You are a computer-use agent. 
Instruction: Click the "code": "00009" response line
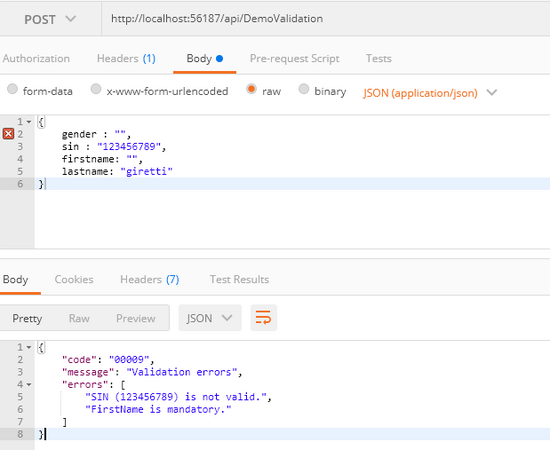(x=108, y=360)
